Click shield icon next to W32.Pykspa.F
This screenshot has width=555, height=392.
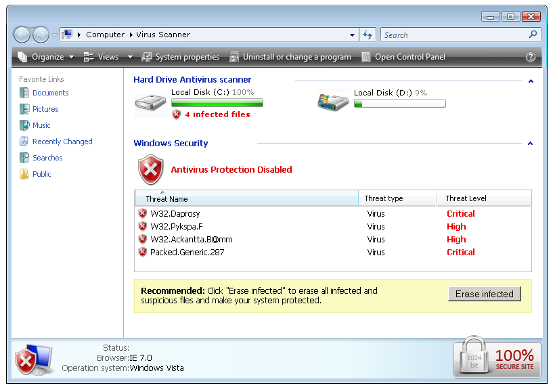(x=142, y=226)
